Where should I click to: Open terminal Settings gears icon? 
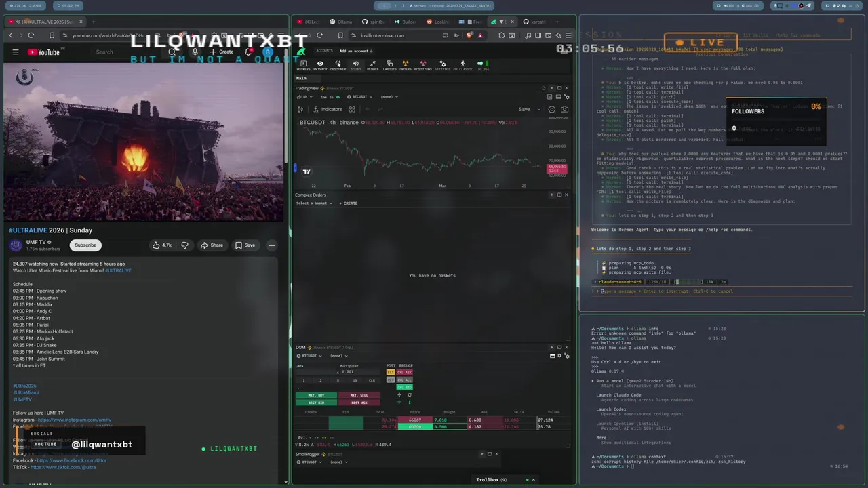442,66
